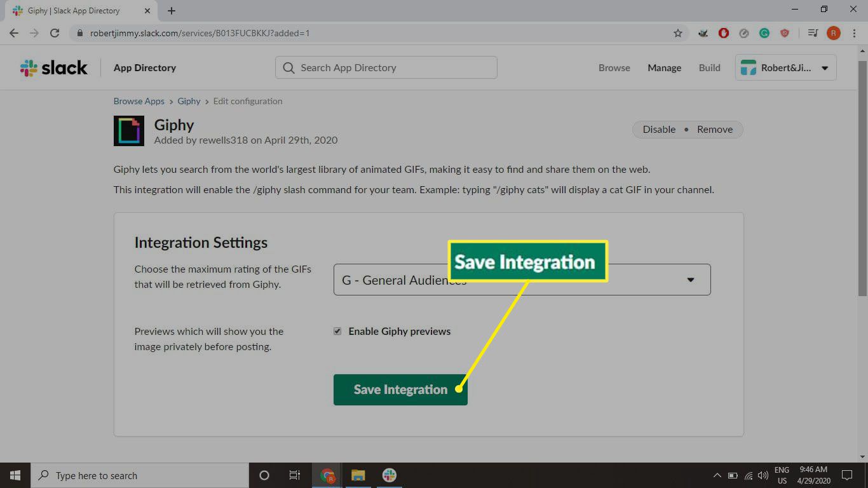Click Remove for the Giphy integration
The image size is (868, 488).
[715, 129]
